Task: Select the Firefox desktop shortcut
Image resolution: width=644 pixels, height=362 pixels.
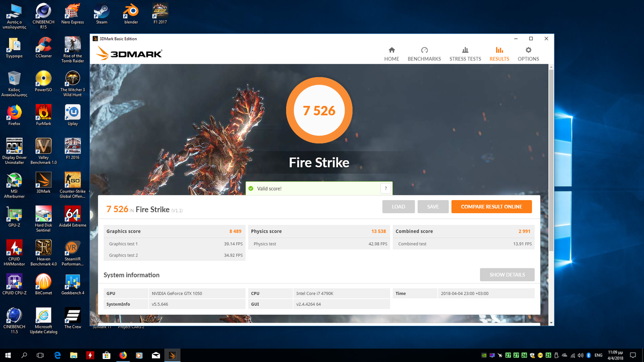Action: coord(14,115)
